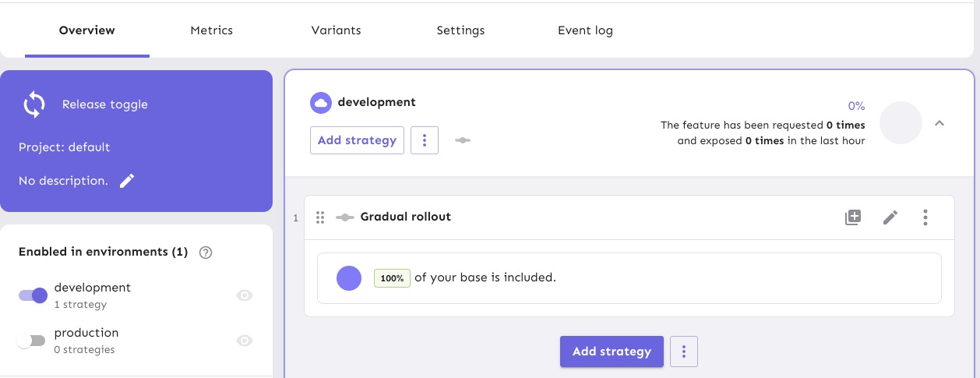Click eye icon for production environment
The height and width of the screenshot is (378, 980).
245,341
